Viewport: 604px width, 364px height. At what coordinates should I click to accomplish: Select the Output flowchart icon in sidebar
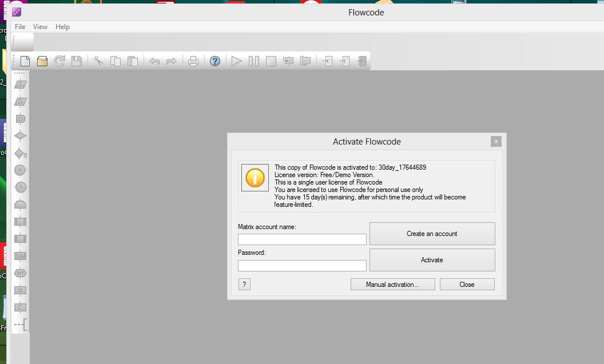21,102
